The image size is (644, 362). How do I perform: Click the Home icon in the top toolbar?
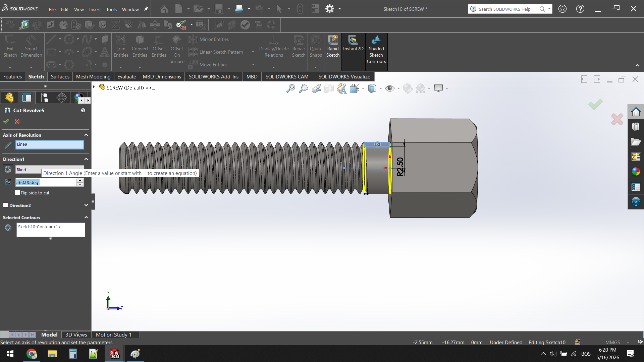(164, 9)
